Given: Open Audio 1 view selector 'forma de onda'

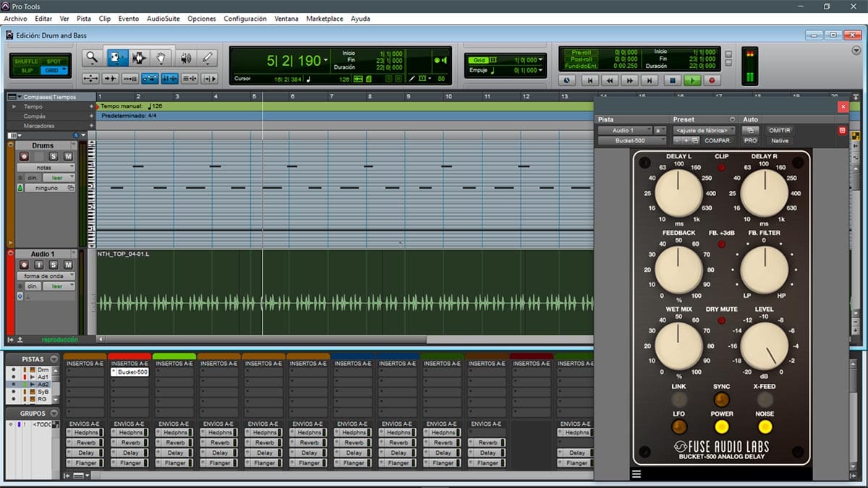Looking at the screenshot, I should click(46, 275).
